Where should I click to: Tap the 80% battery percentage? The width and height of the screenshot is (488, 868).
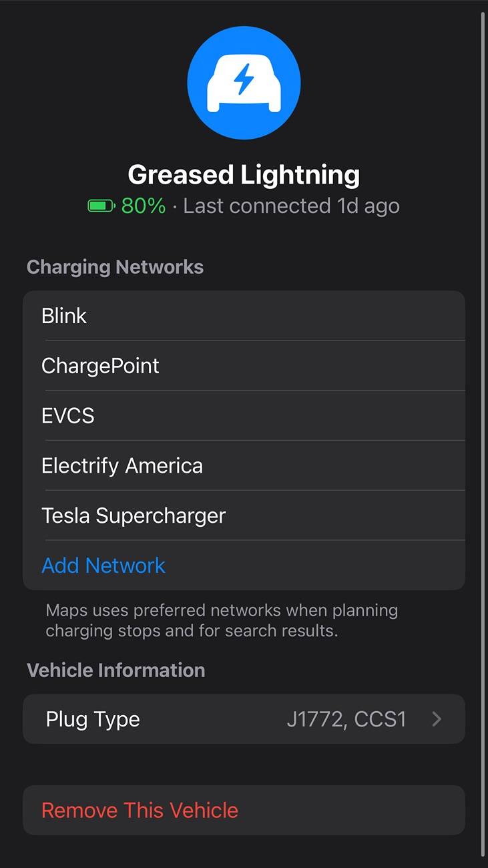click(x=143, y=206)
